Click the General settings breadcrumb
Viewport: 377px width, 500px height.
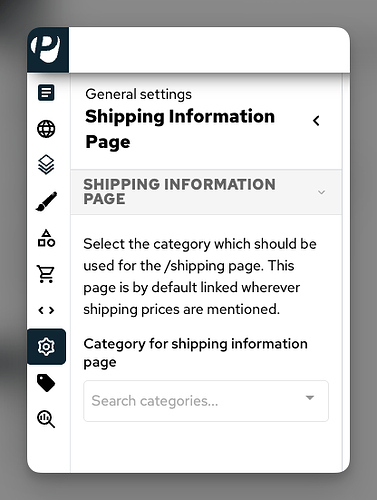coord(138,94)
